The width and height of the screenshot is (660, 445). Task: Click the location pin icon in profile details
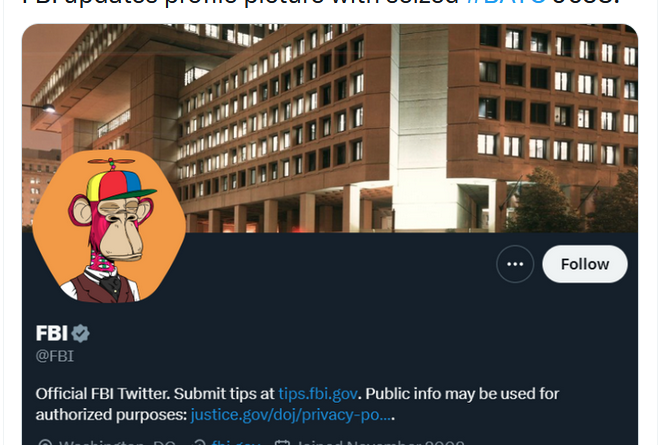click(43, 442)
